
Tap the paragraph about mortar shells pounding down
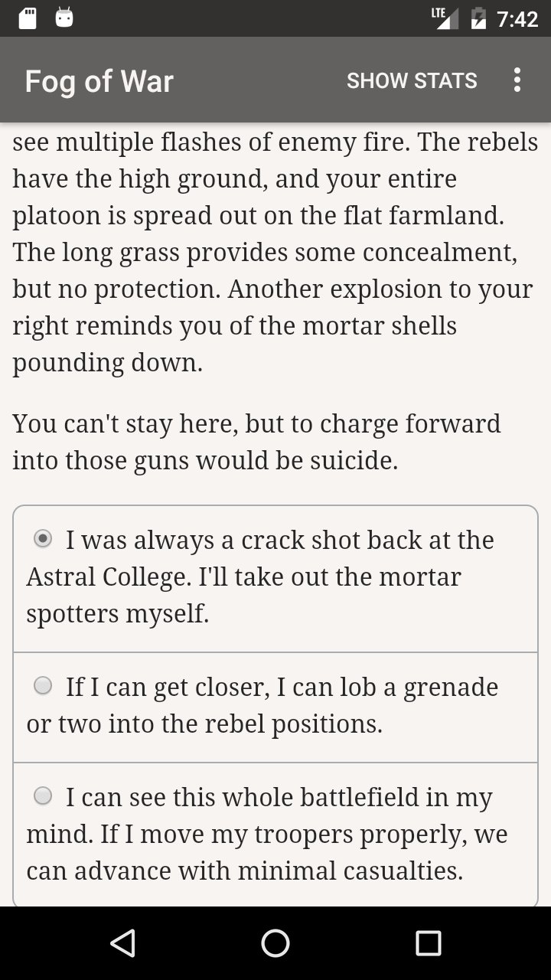[x=275, y=253]
